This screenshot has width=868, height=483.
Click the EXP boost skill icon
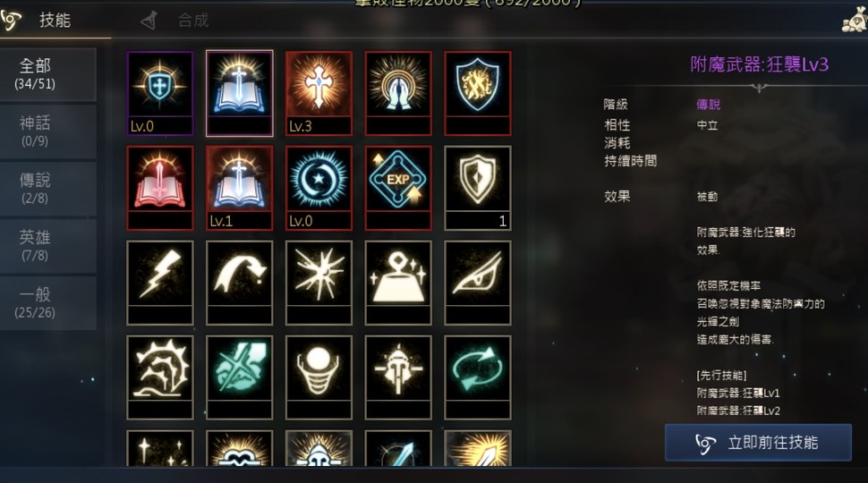click(398, 188)
